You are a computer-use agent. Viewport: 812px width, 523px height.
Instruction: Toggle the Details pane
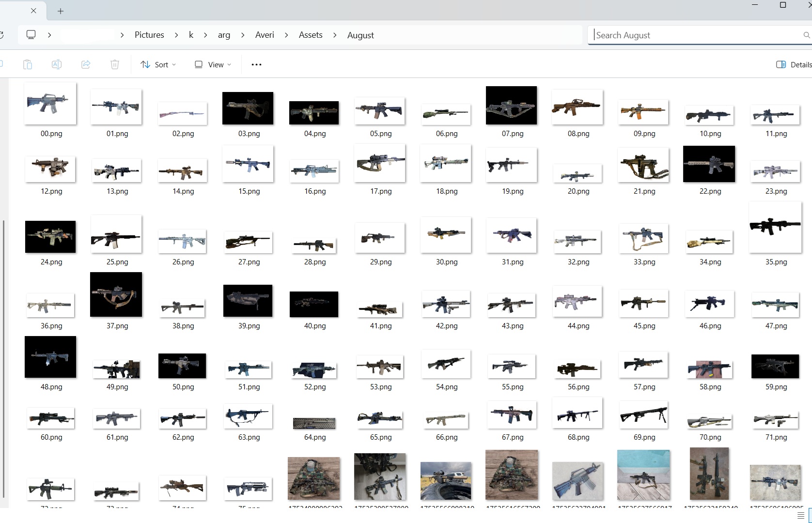coord(794,64)
